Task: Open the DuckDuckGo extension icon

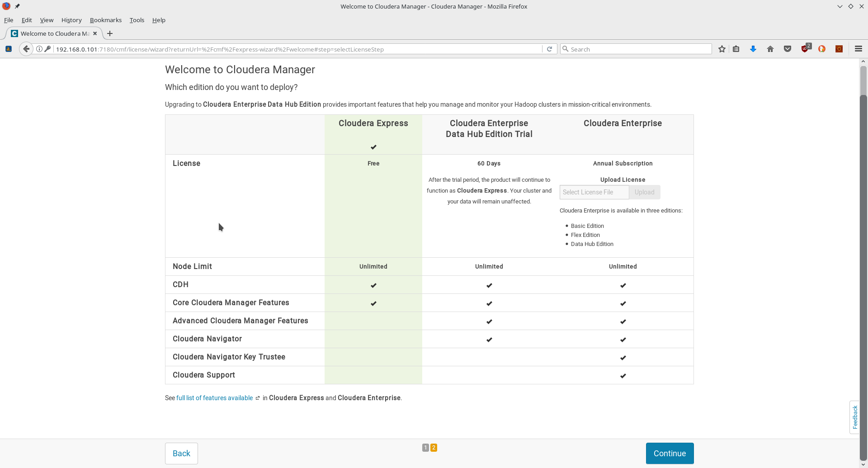Action: (822, 49)
